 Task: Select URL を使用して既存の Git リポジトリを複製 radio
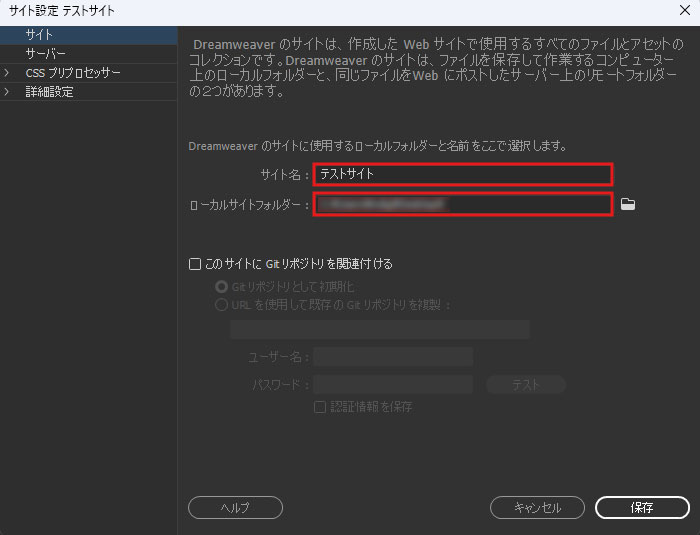(221, 305)
